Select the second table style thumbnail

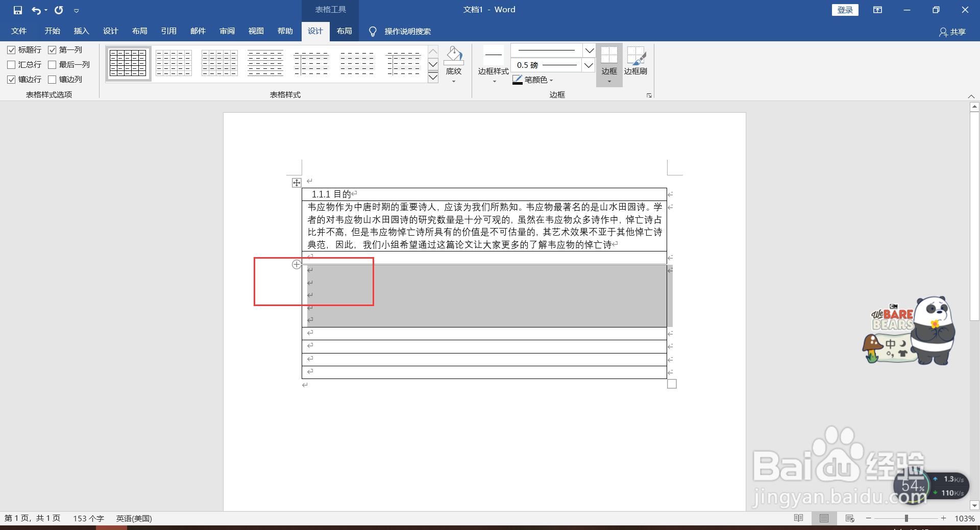(174, 63)
